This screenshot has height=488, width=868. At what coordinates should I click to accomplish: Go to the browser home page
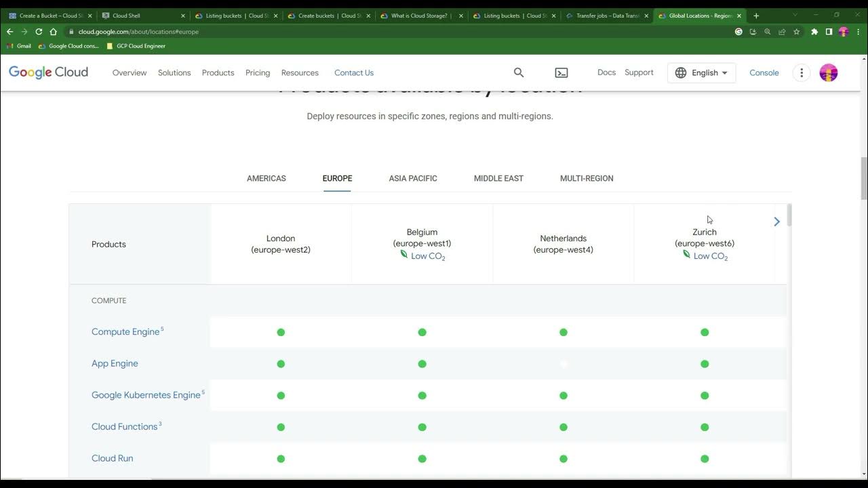[x=54, y=31]
